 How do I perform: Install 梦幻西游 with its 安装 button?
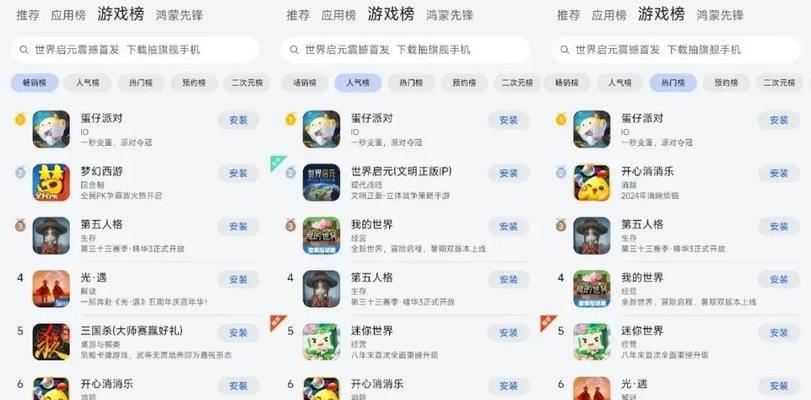tap(238, 173)
